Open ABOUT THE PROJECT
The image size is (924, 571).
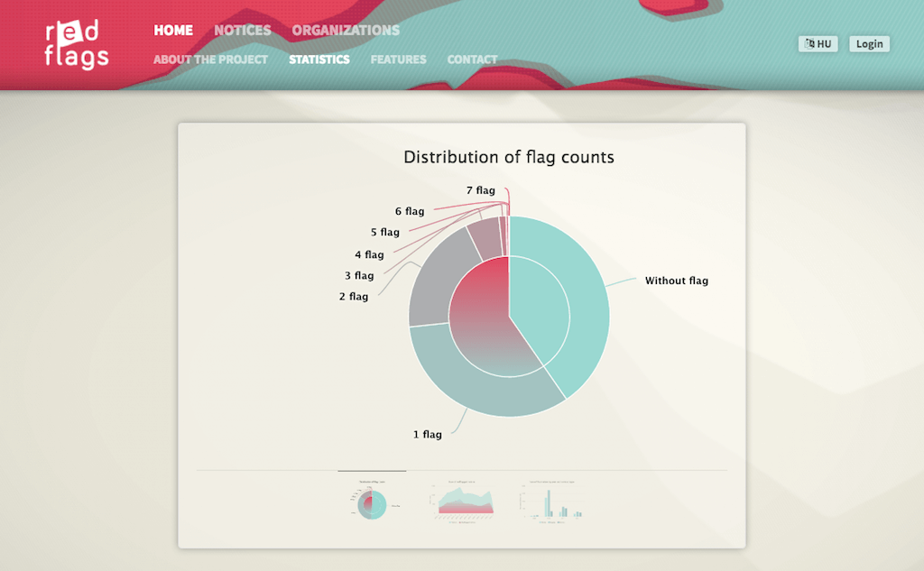(x=209, y=60)
